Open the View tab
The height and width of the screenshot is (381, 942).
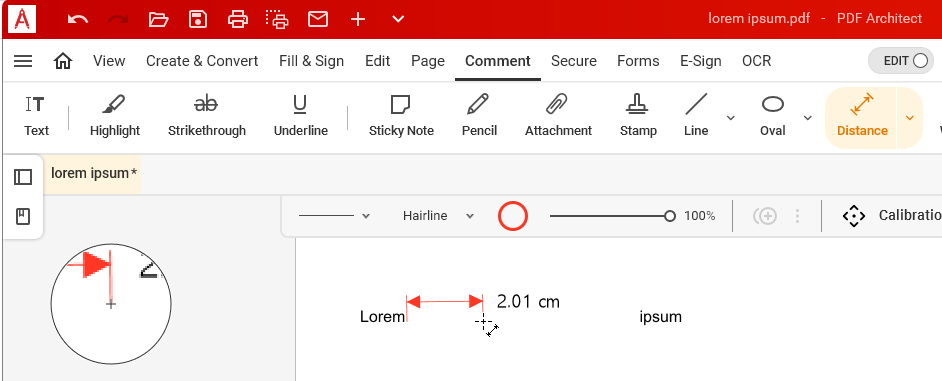coord(109,61)
